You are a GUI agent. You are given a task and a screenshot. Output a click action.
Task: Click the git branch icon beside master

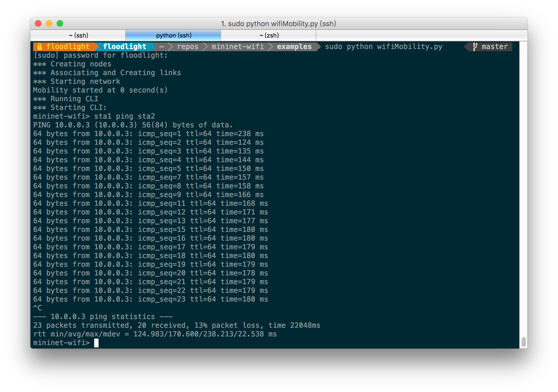click(x=475, y=47)
